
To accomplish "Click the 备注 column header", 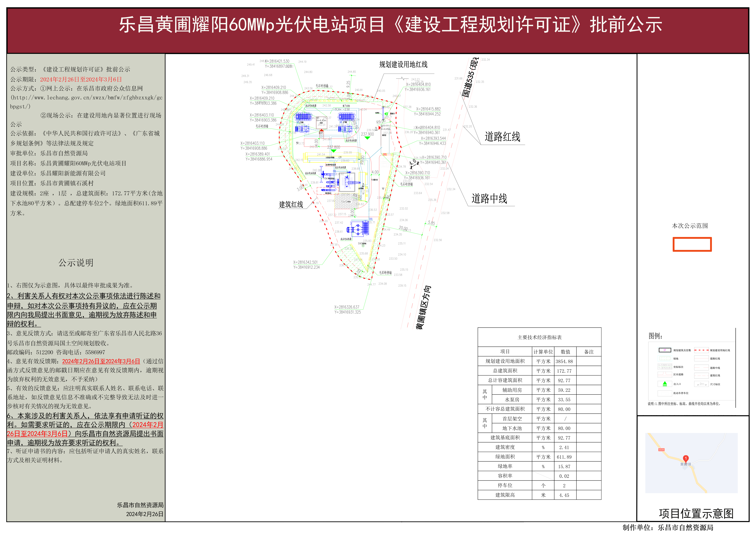I will pos(589,352).
